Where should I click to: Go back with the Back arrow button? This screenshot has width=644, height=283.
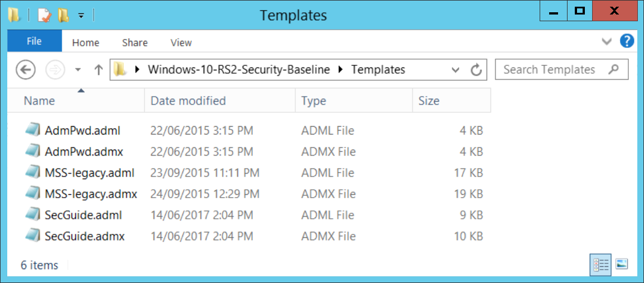coord(26,70)
